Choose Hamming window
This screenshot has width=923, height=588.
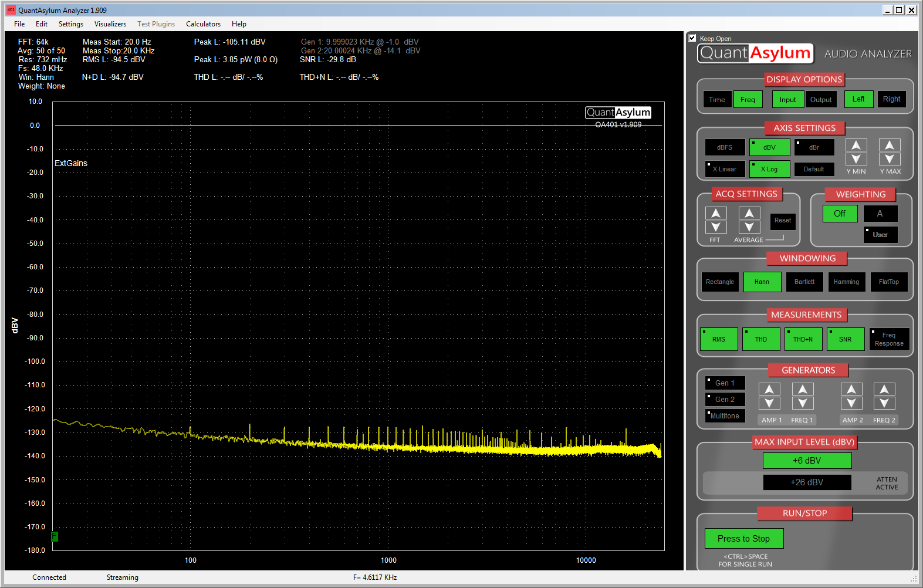847,282
